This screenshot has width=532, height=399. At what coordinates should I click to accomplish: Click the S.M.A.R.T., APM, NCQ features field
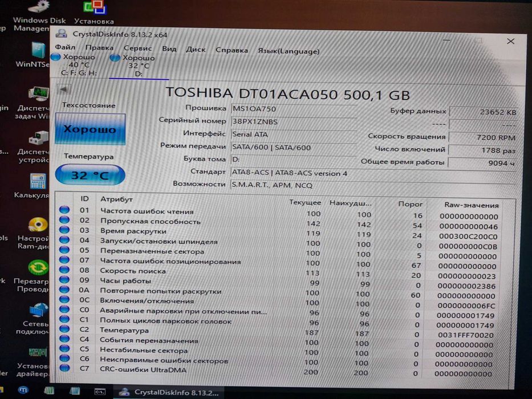tap(373, 185)
